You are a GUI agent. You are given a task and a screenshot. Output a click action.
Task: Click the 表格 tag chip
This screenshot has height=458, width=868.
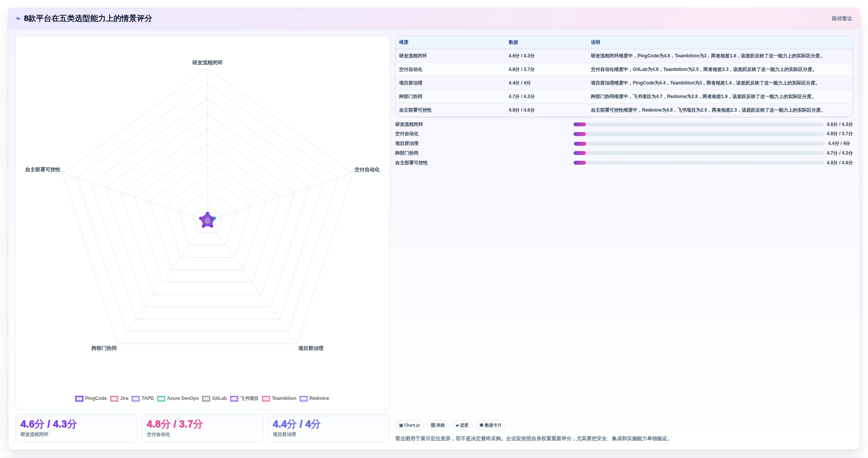click(438, 425)
